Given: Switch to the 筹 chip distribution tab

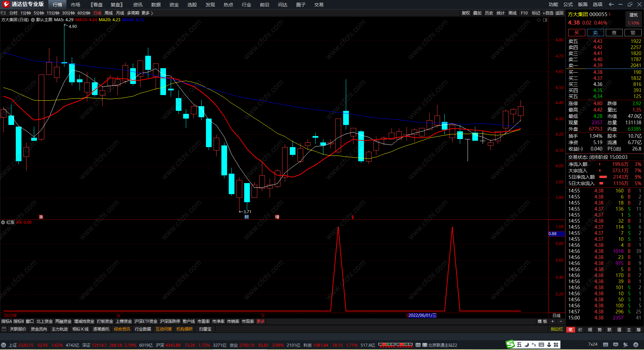Looking at the screenshot, I should pos(639,330).
